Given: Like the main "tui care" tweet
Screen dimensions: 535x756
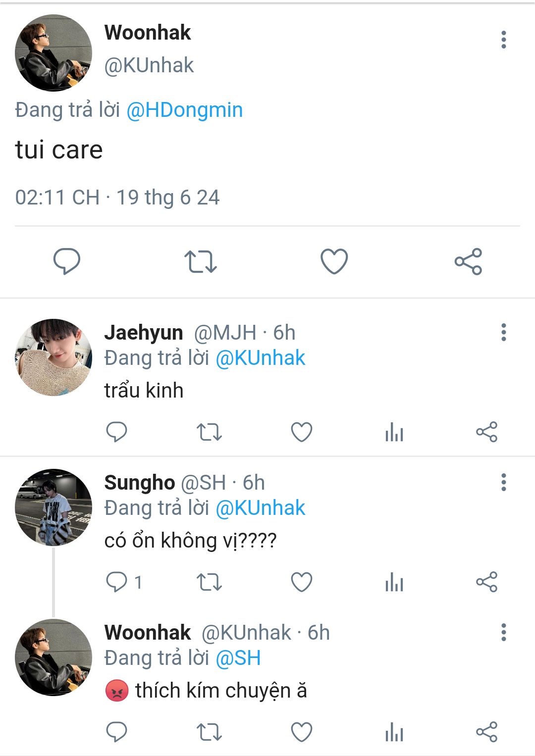Looking at the screenshot, I should pos(334,261).
